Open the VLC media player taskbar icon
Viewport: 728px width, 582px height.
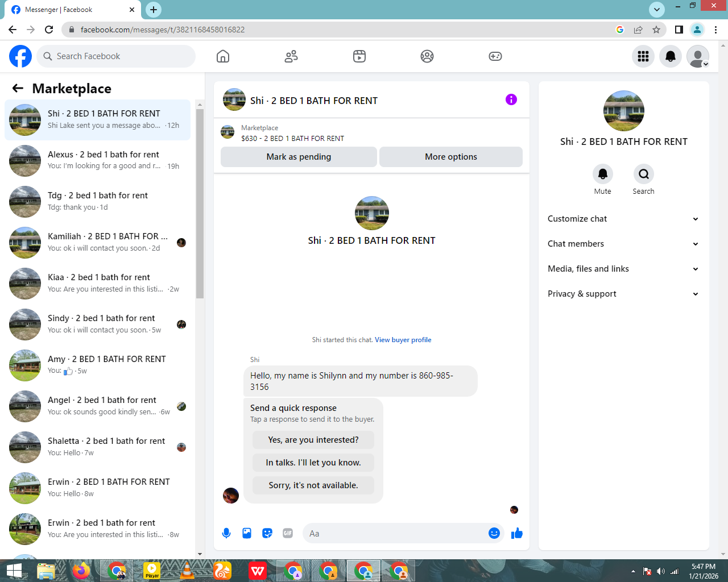coord(187,571)
